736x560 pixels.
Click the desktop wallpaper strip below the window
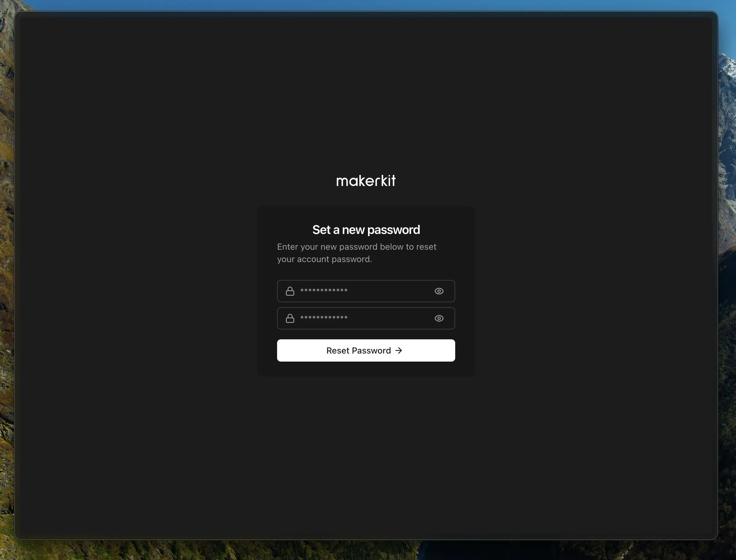(367, 551)
